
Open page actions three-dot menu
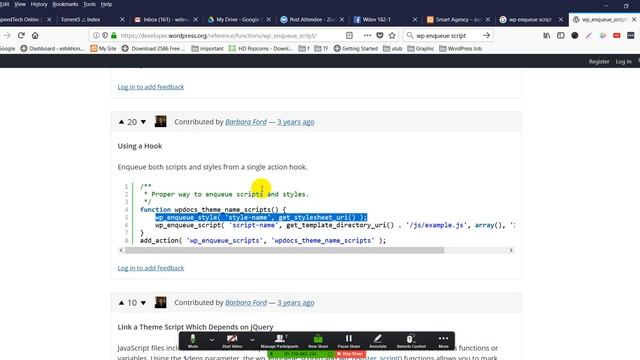pos(367,36)
